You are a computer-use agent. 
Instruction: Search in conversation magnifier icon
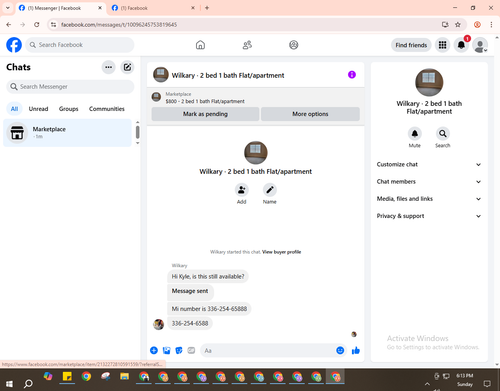[443, 134]
